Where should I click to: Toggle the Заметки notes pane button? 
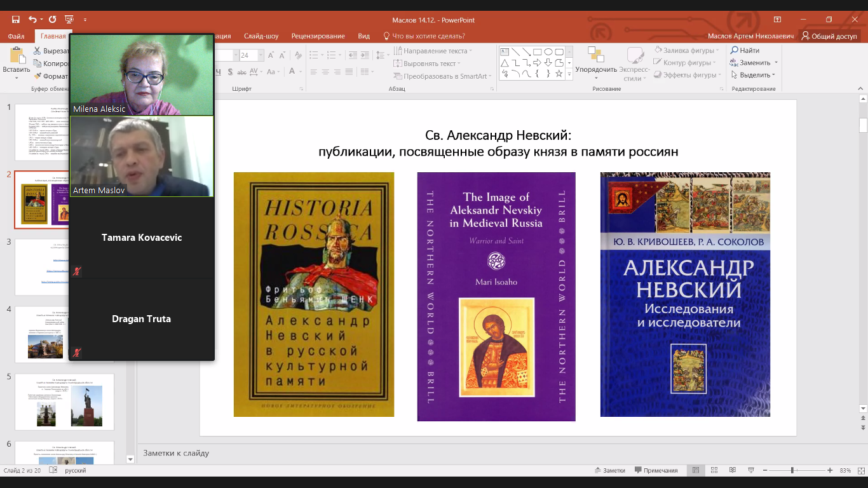tap(609, 470)
